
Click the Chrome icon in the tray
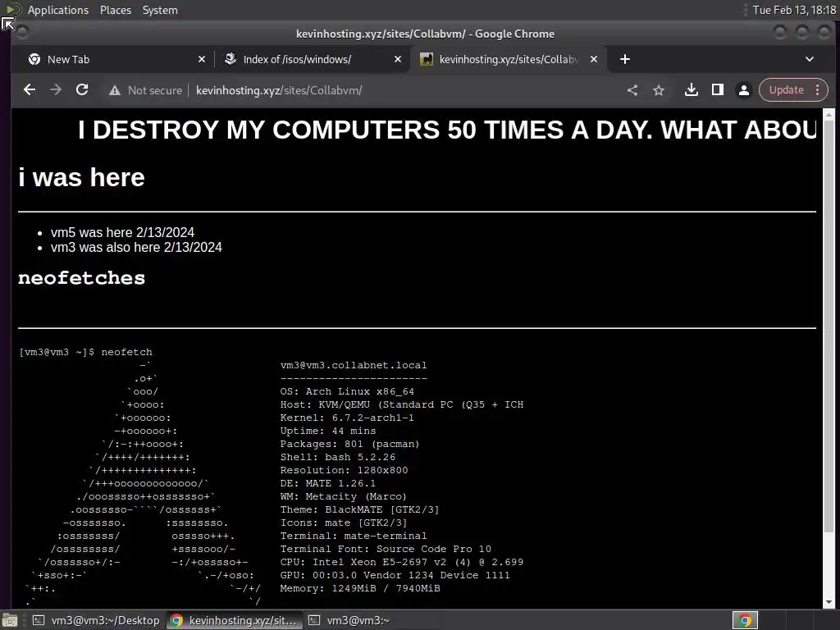coord(745,620)
